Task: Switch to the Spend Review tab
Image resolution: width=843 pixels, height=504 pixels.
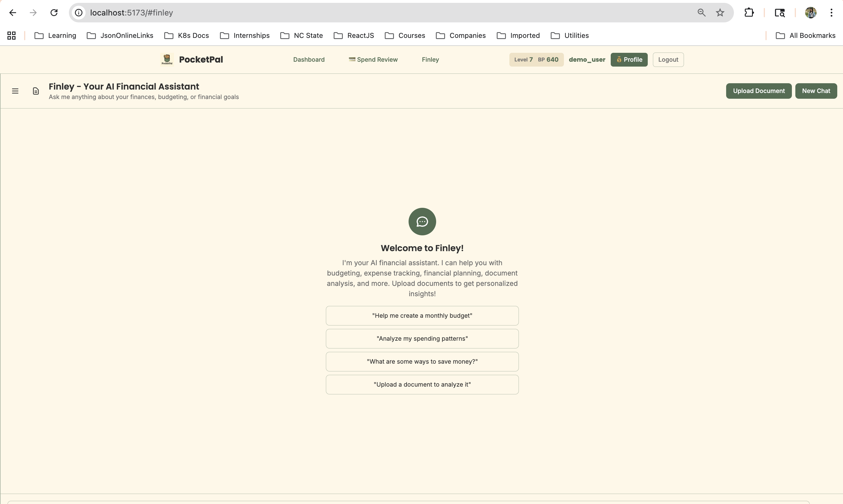Action: (x=373, y=59)
